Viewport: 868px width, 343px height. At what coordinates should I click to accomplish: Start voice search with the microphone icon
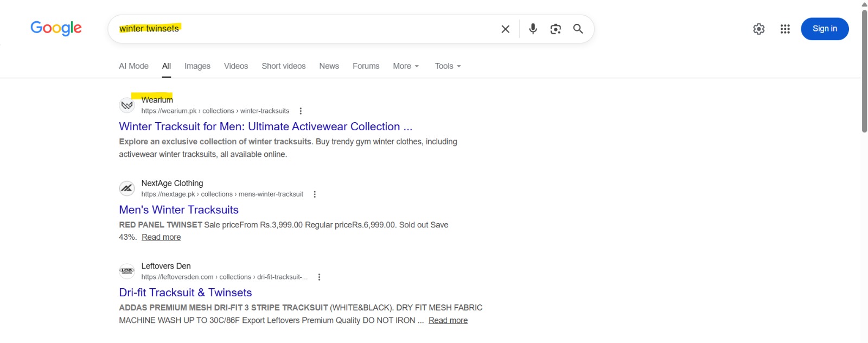pyautogui.click(x=533, y=29)
